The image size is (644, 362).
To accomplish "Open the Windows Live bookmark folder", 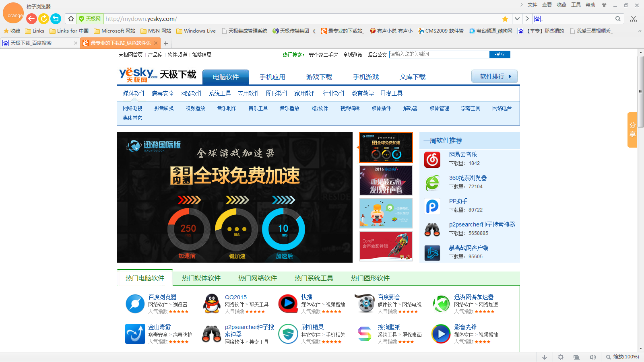I will [196, 31].
